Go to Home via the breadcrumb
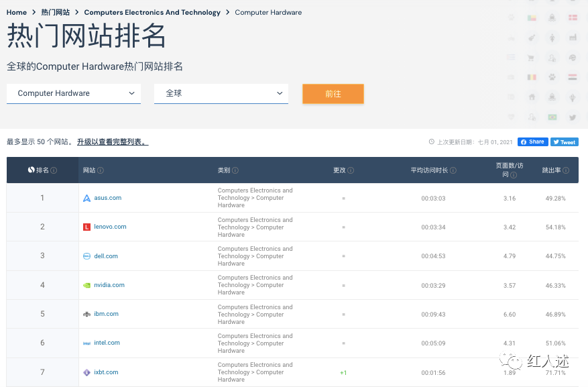This screenshot has height=387, width=588. pos(15,12)
